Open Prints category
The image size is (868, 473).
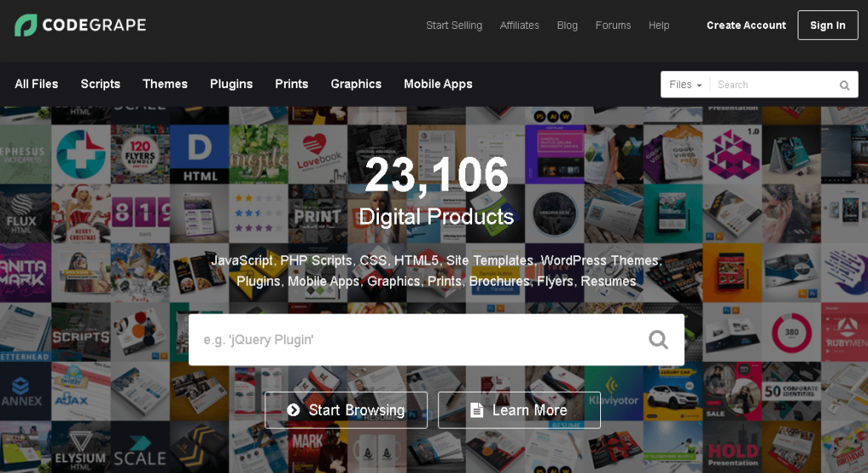(292, 84)
